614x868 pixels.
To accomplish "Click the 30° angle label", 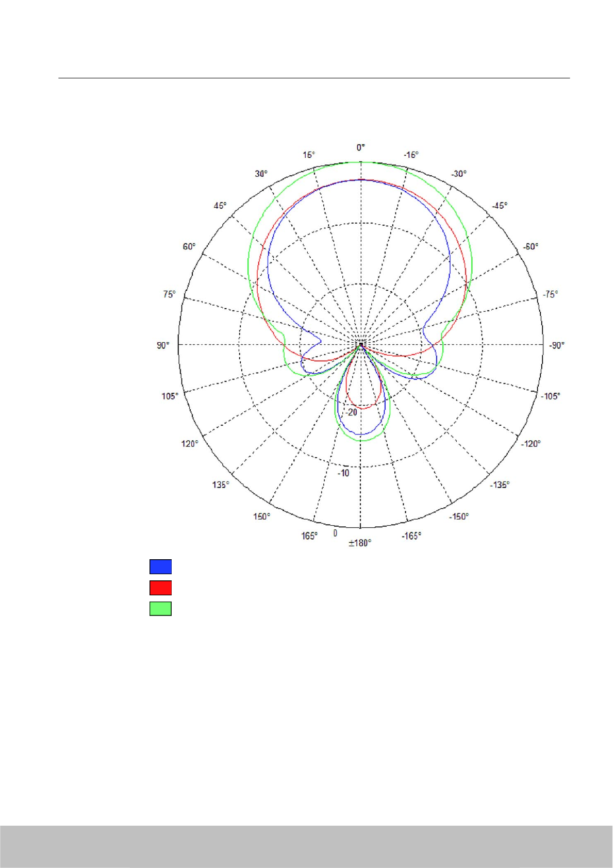I will [261, 174].
